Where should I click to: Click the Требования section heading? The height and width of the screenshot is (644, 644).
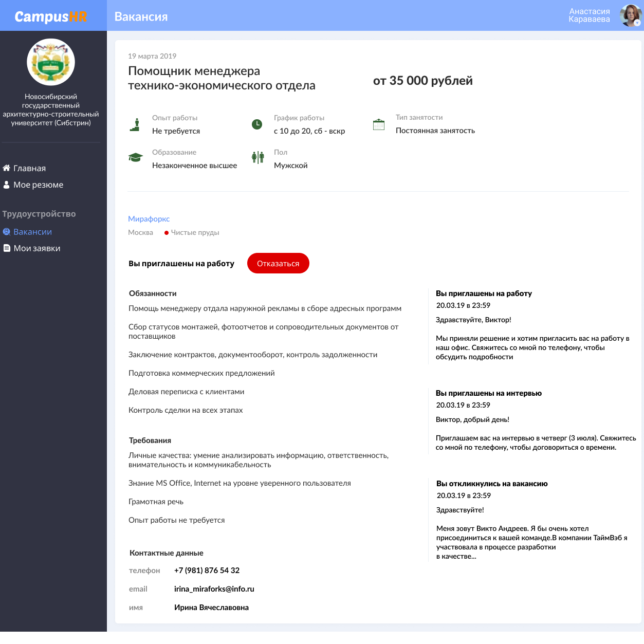point(150,440)
